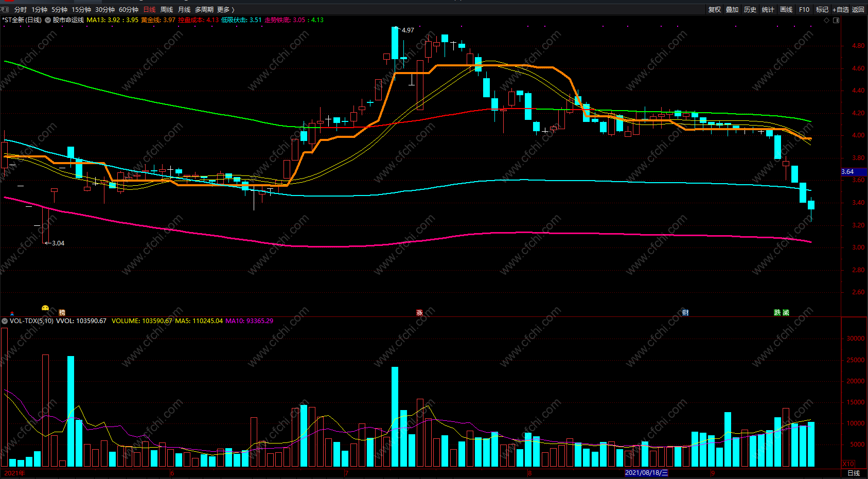Activate the 画线 drawing tool
Image resolution: width=868 pixels, height=479 pixels.
click(x=786, y=10)
